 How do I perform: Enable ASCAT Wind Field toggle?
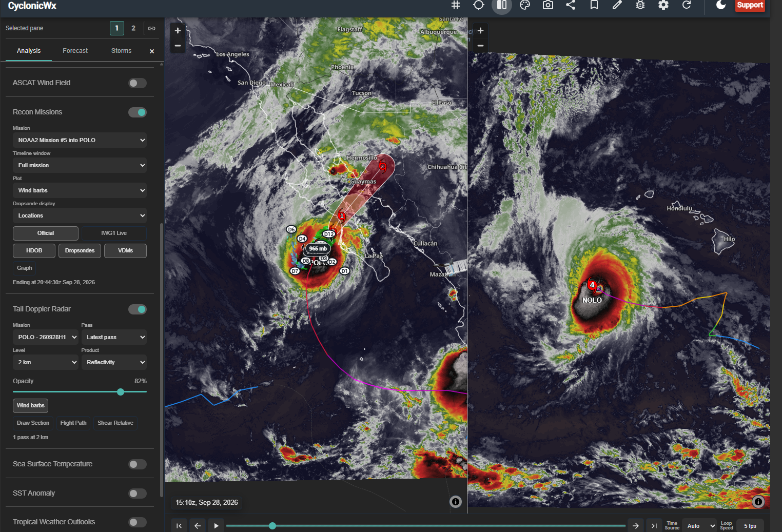[138, 83]
